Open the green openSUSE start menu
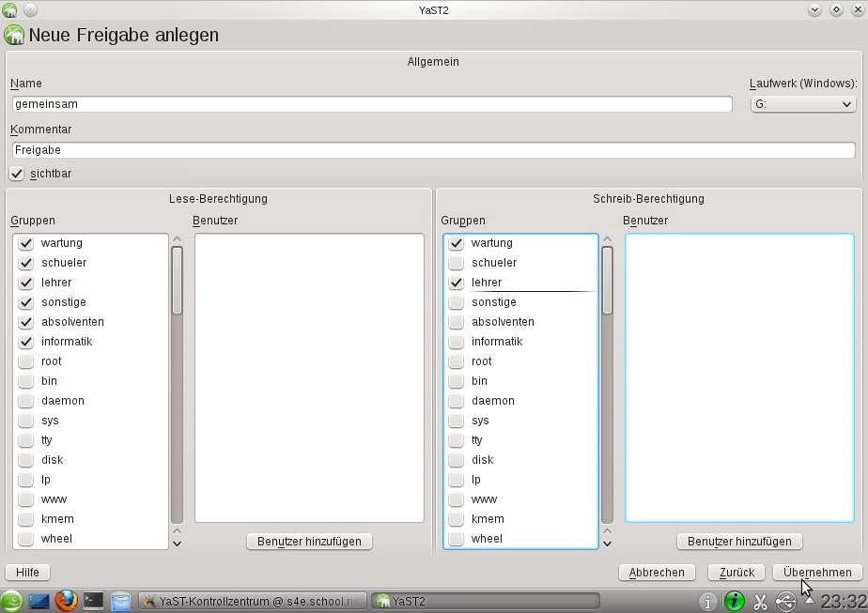868x613 pixels. click(x=11, y=601)
